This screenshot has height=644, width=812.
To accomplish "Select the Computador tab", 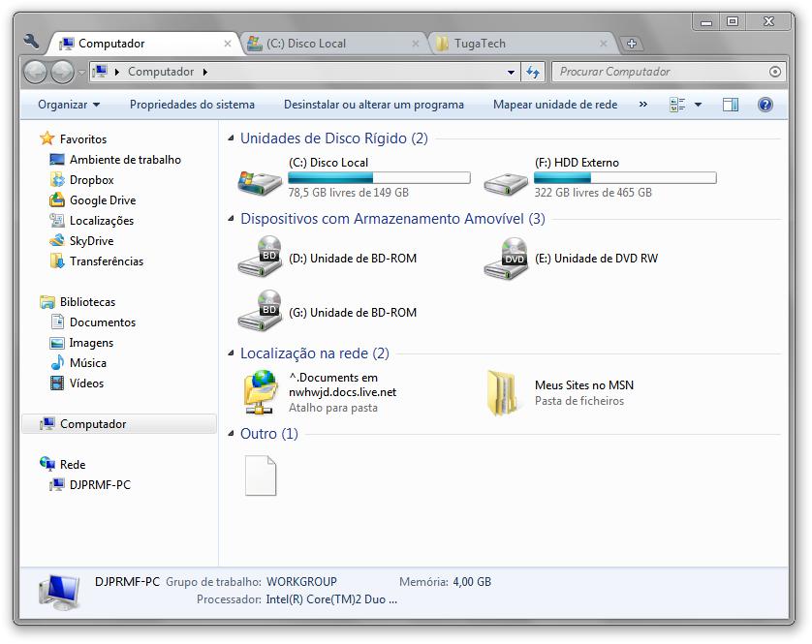I will point(145,44).
